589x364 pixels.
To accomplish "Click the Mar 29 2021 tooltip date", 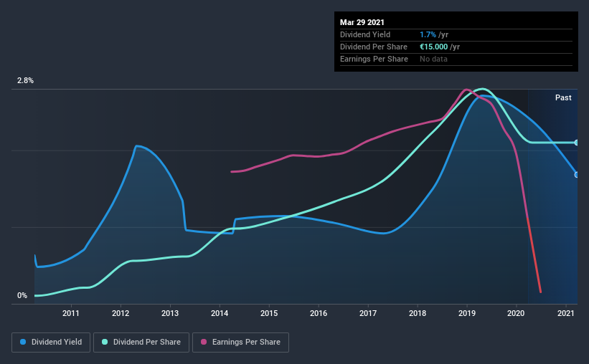I will click(x=362, y=22).
